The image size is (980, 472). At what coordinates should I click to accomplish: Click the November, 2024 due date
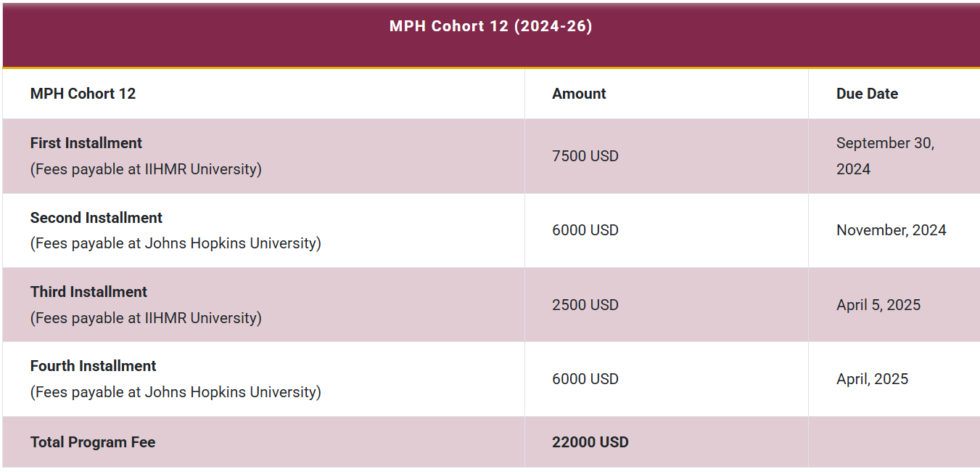coord(891,230)
